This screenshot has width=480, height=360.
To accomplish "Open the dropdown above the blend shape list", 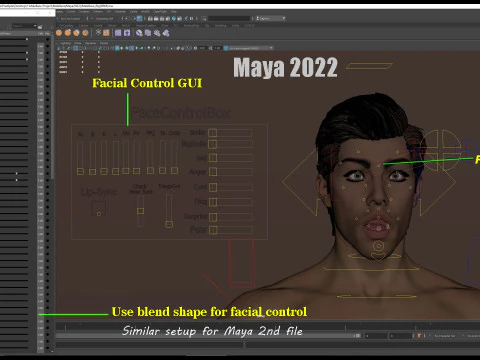I will point(23,26).
